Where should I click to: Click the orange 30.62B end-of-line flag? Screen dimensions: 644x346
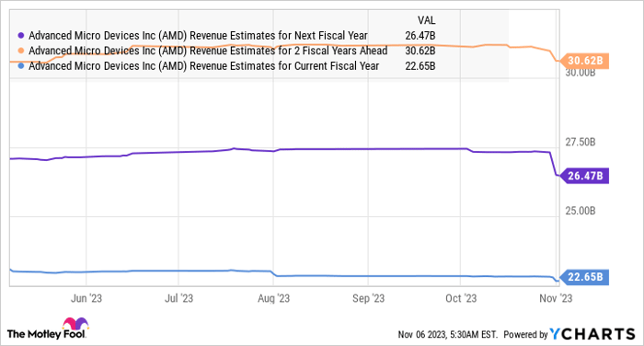point(584,61)
